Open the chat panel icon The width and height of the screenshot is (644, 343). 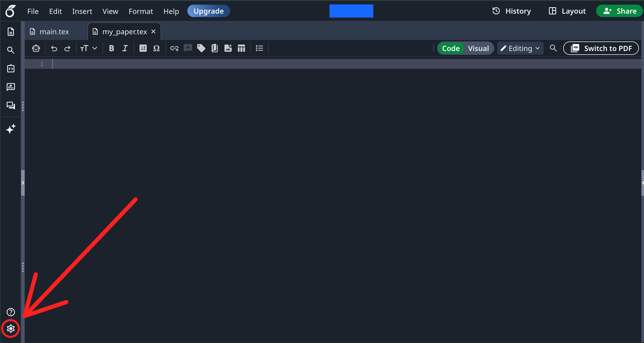pyautogui.click(x=11, y=105)
